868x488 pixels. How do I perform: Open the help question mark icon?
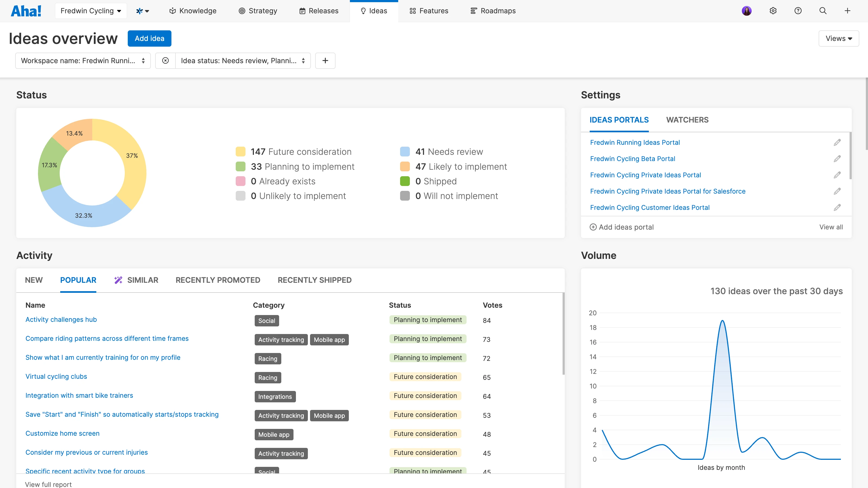coord(798,11)
